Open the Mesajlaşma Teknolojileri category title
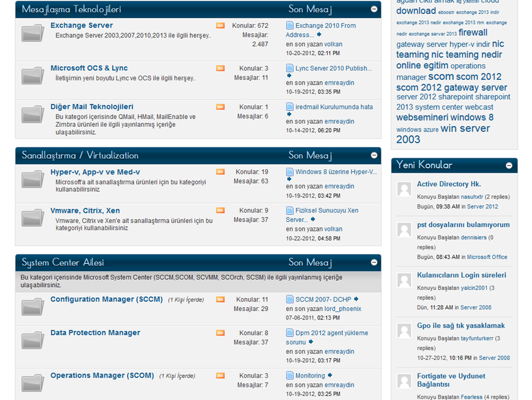The width and height of the screenshot is (532, 400). pyautogui.click(x=71, y=10)
